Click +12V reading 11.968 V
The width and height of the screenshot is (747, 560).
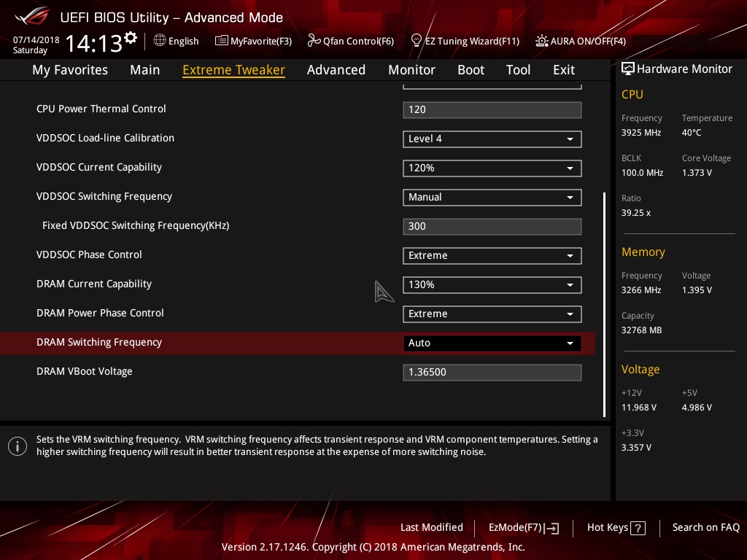638,408
